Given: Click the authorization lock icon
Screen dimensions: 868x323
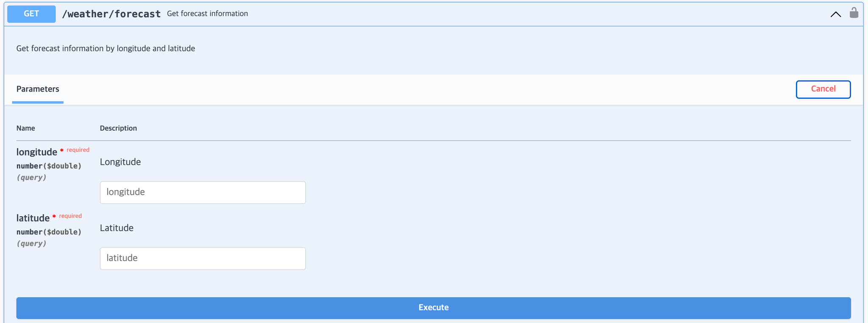Looking at the screenshot, I should 854,13.
